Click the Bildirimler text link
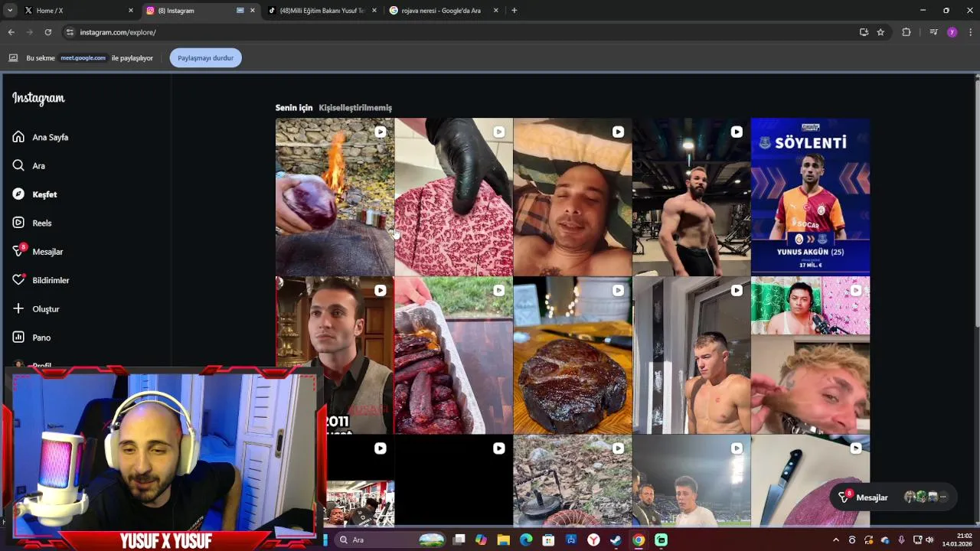Image resolution: width=980 pixels, height=551 pixels. click(51, 280)
